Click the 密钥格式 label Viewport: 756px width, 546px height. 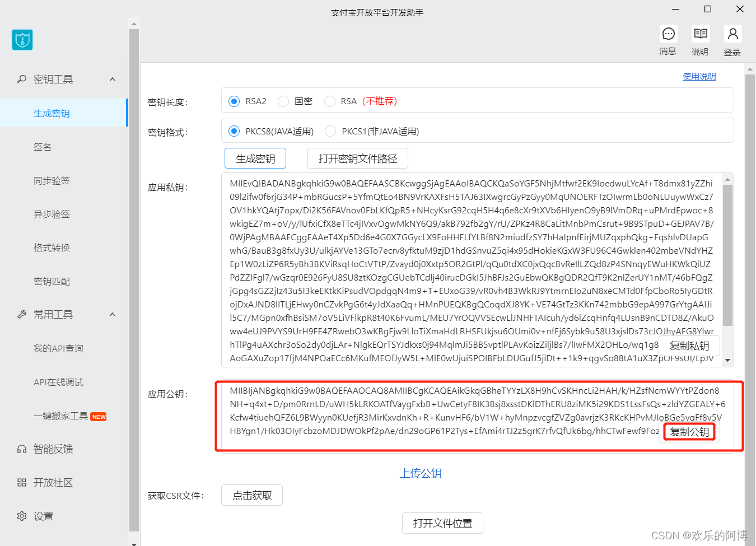point(167,133)
